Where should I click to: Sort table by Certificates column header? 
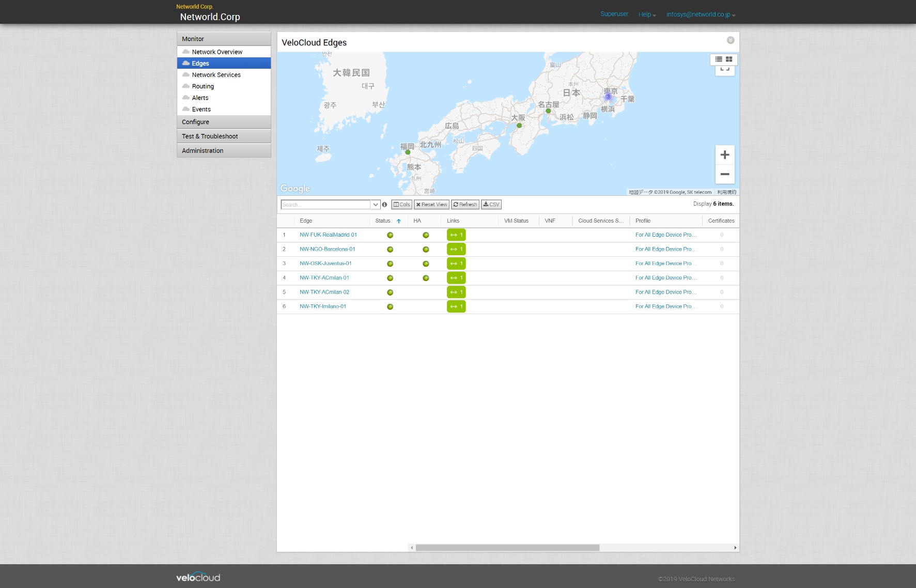(x=721, y=221)
